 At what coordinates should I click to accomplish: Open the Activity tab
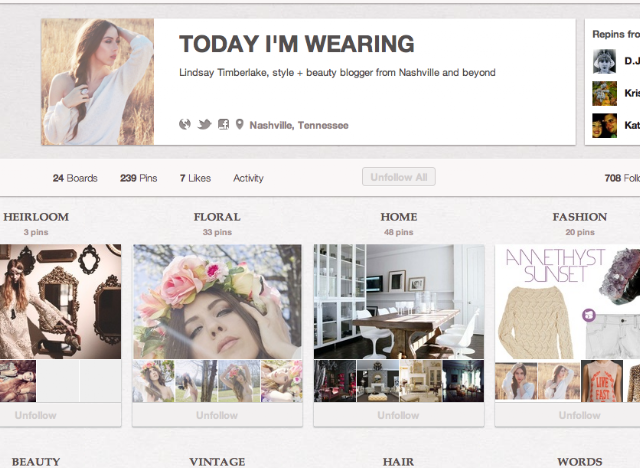click(x=248, y=178)
